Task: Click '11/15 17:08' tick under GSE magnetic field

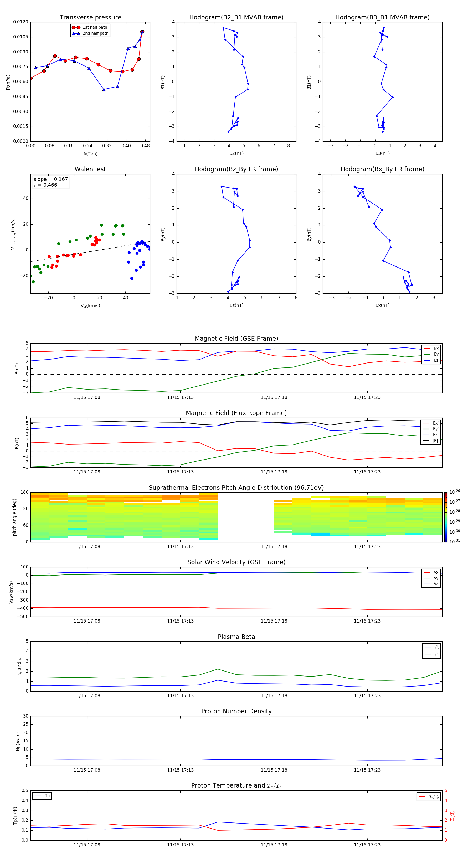Action: pos(87,398)
